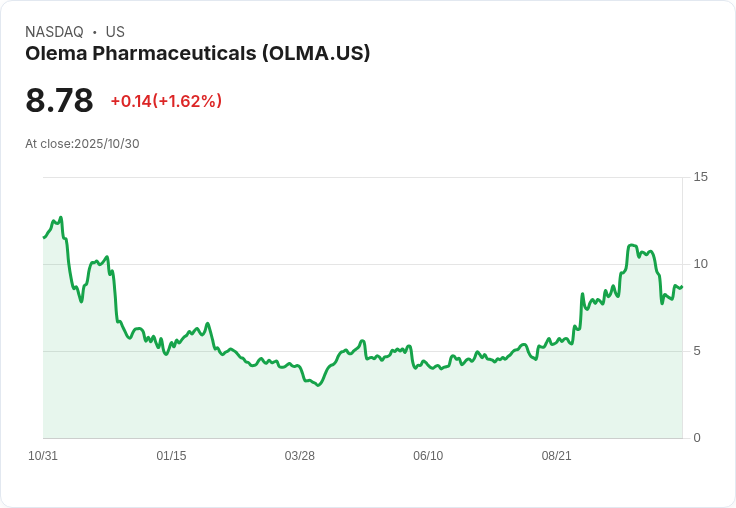Select the 8.78 current price value
Viewport: 736px width, 508px height.
coord(59,100)
